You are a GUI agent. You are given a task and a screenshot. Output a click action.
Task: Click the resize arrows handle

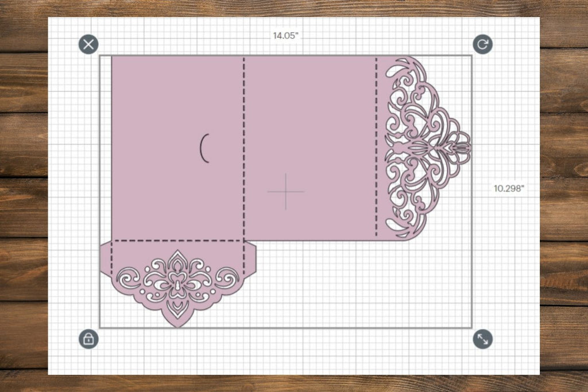[482, 339]
